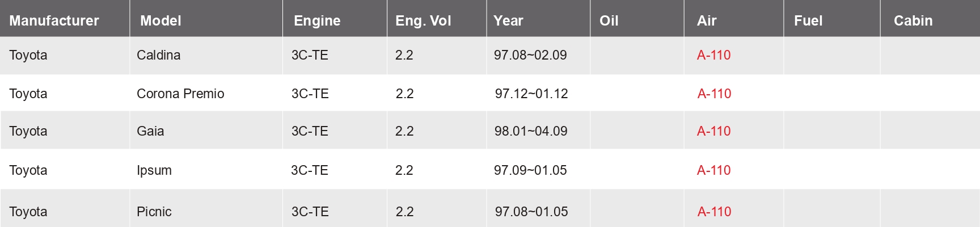Click the A-110 link for Picnic
This screenshot has height=227, width=980.
coord(714,212)
